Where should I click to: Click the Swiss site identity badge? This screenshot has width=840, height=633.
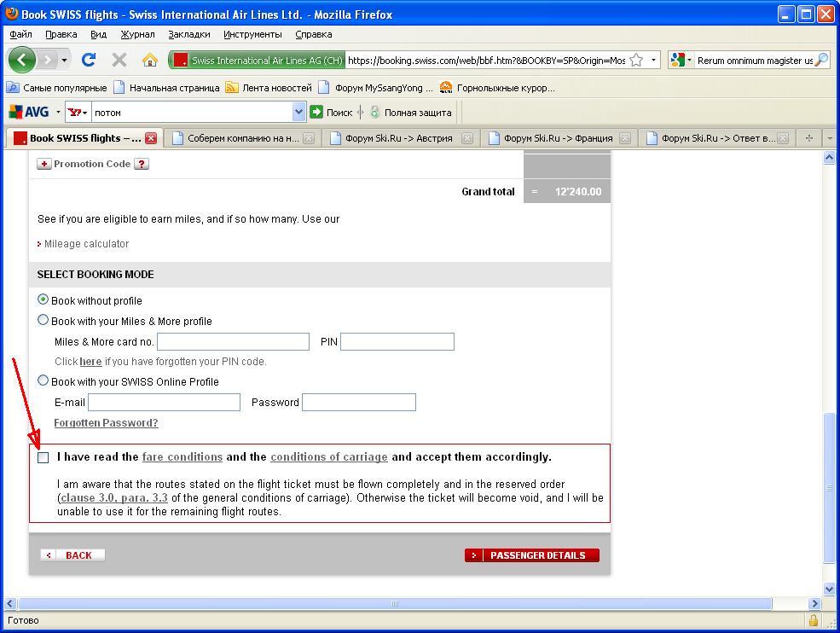tap(258, 60)
